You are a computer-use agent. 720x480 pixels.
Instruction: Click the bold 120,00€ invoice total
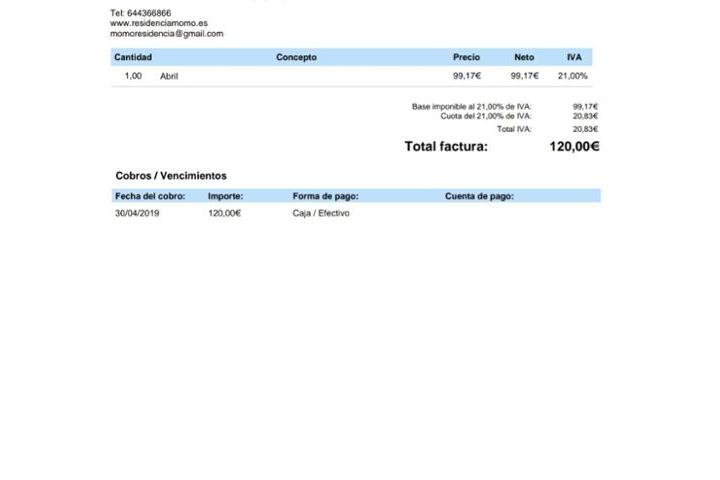[x=574, y=147]
